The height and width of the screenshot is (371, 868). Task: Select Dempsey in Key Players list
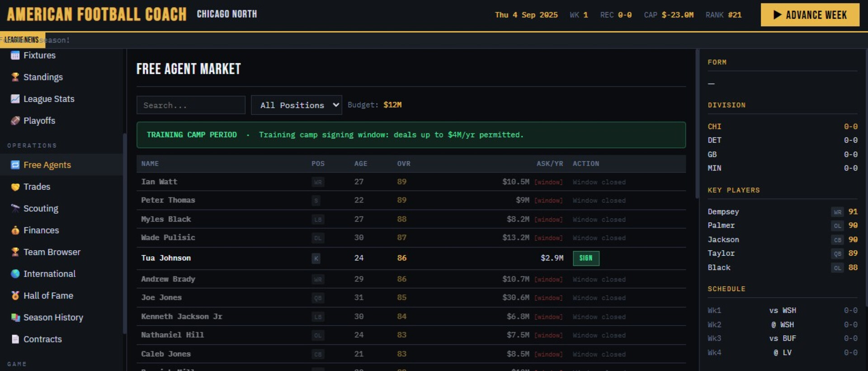pos(723,212)
